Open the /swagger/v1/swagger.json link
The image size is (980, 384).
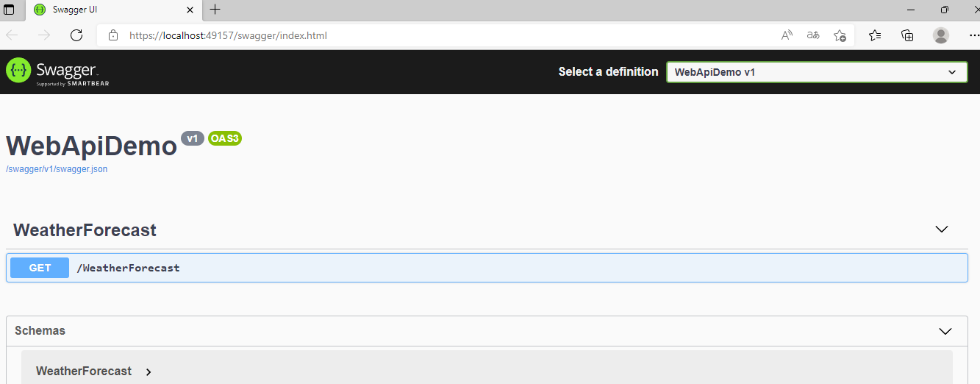[x=57, y=169]
